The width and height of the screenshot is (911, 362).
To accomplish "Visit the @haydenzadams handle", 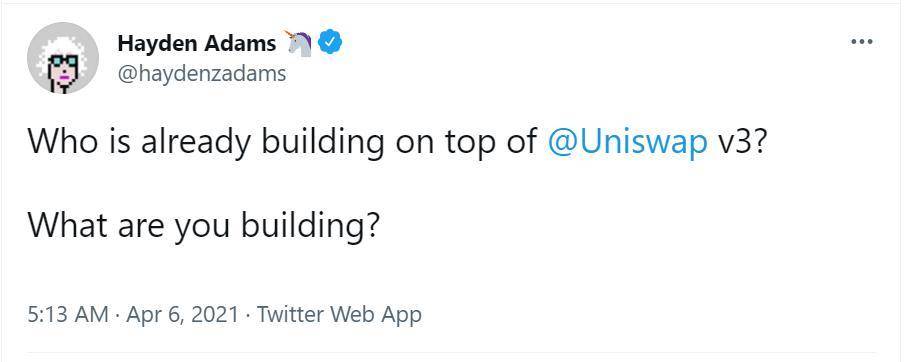I will point(202,74).
